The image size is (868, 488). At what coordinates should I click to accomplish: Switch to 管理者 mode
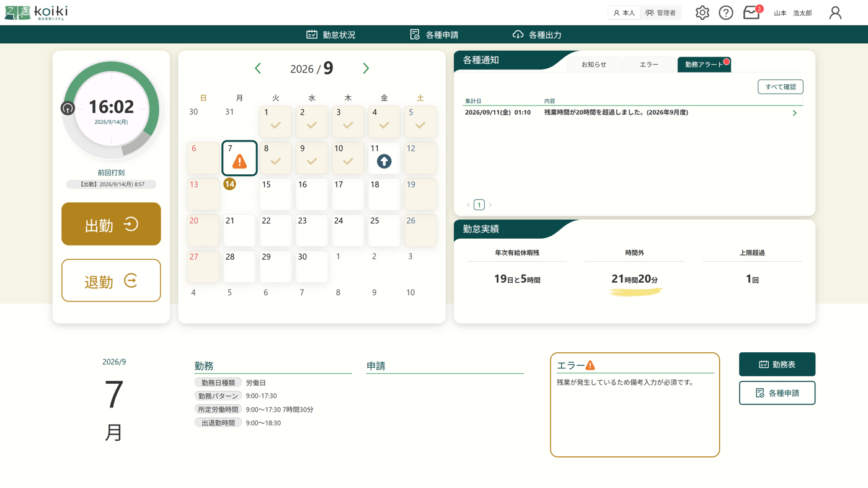[x=661, y=12]
